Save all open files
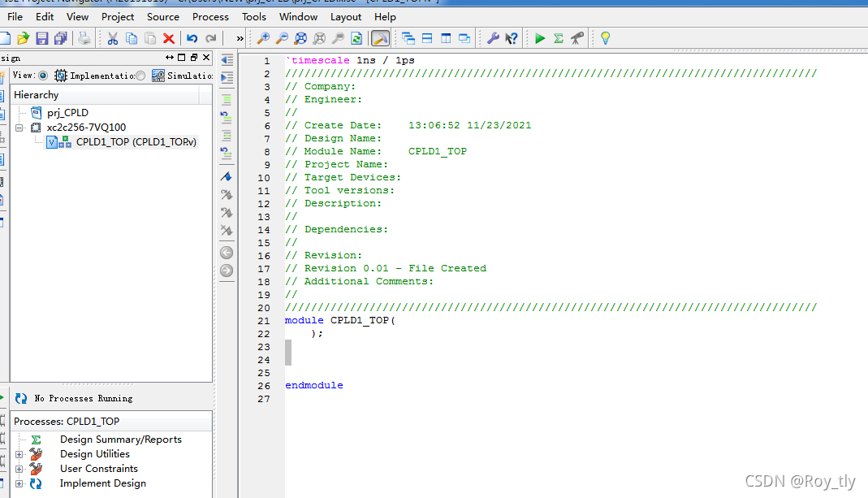This screenshot has height=498, width=868. (60, 38)
